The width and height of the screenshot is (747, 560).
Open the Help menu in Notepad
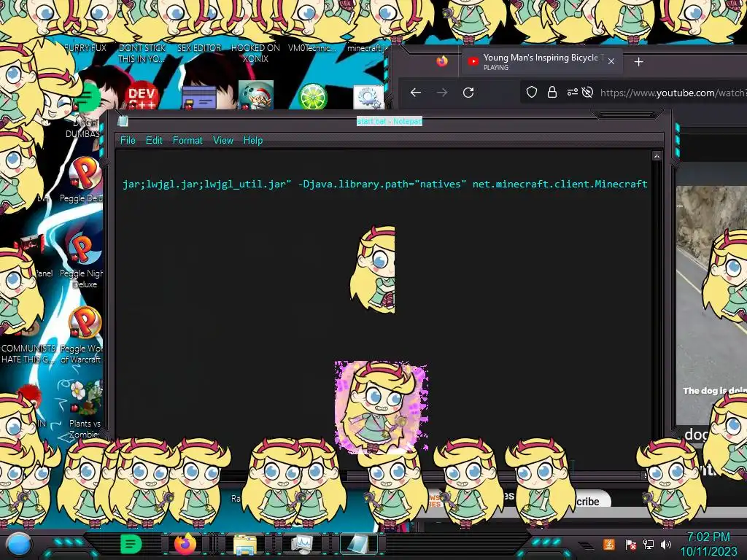click(x=253, y=141)
